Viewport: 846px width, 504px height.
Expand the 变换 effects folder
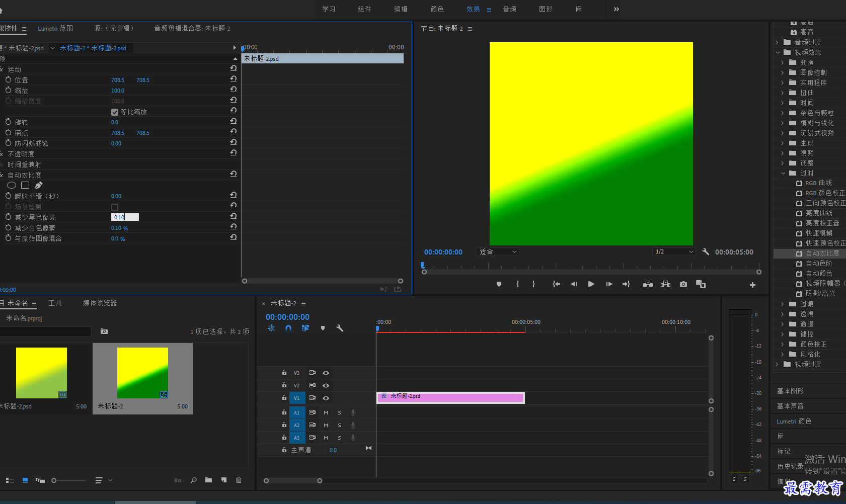[x=783, y=62]
